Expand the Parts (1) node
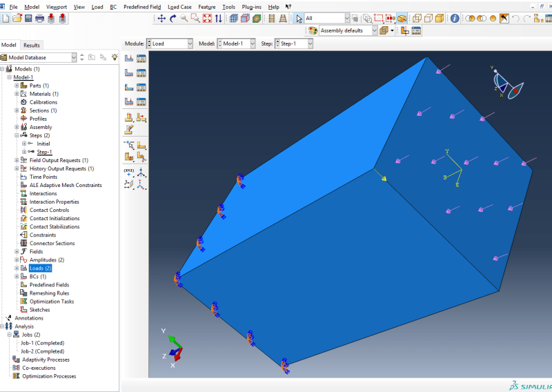The width and height of the screenshot is (552, 392). (17, 86)
